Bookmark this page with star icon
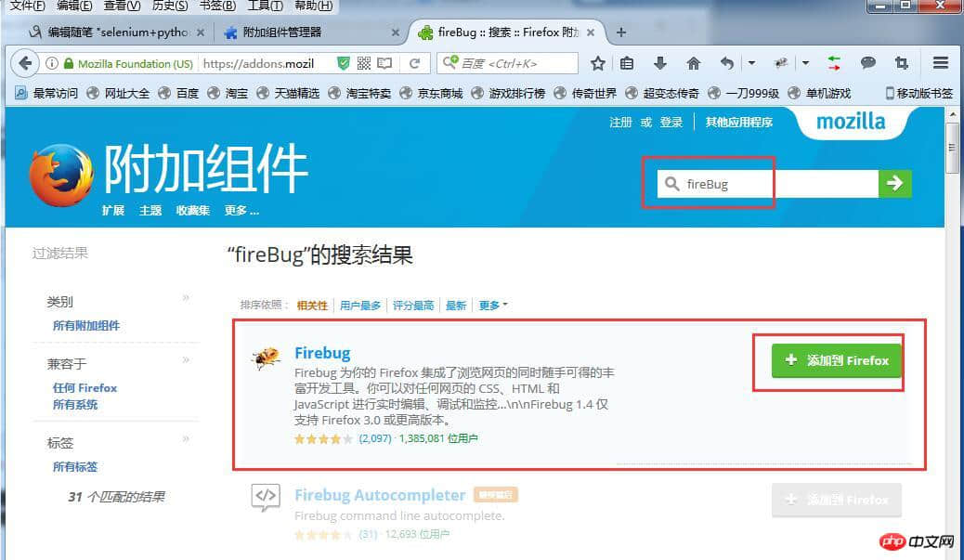Viewport: 964px width, 560px height. click(597, 63)
